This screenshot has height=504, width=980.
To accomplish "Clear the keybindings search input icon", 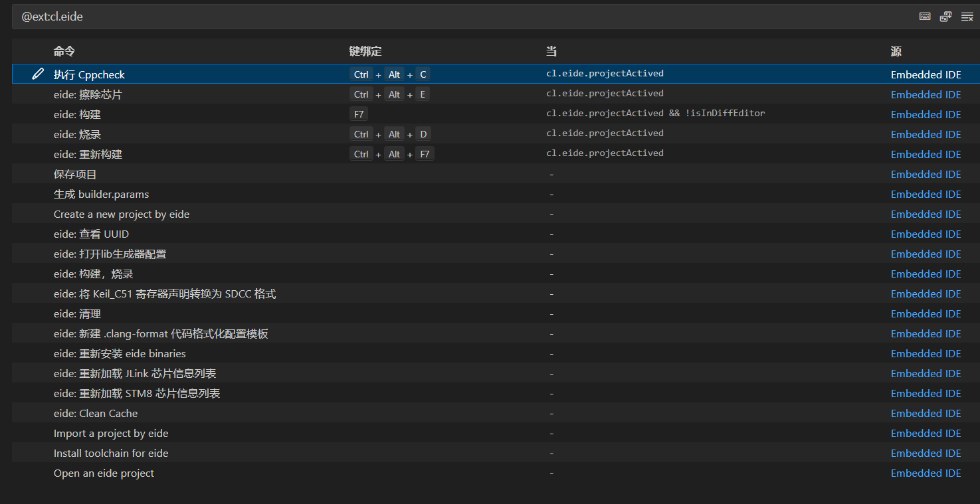I will 967,17.
